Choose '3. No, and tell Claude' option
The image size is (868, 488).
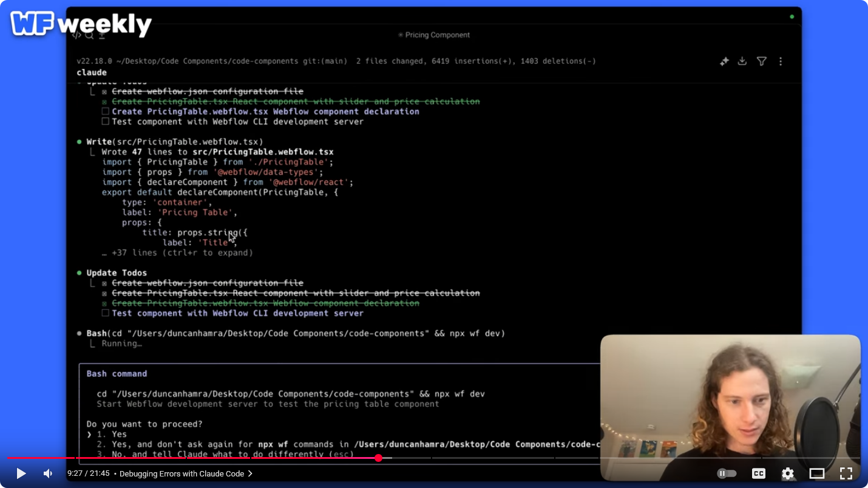tap(225, 455)
